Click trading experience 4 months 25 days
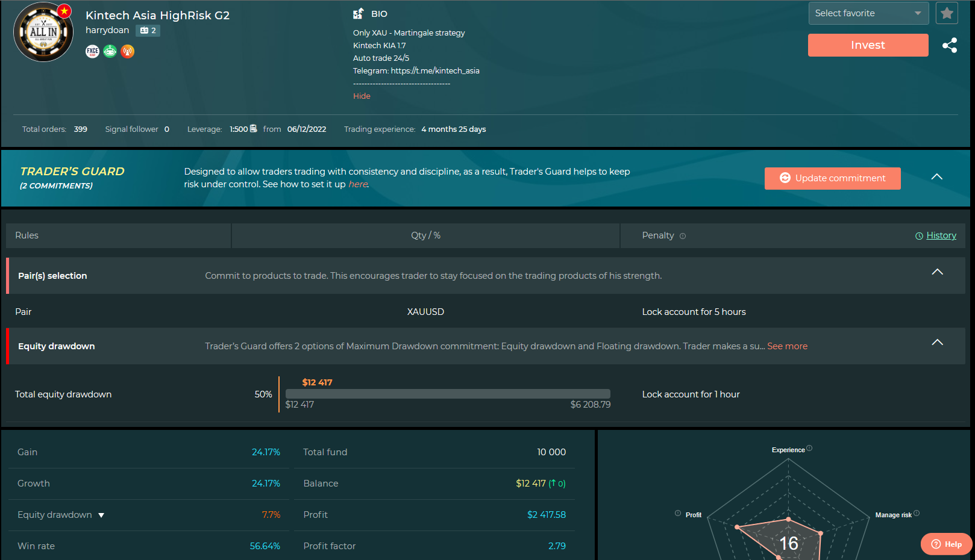 tap(454, 129)
